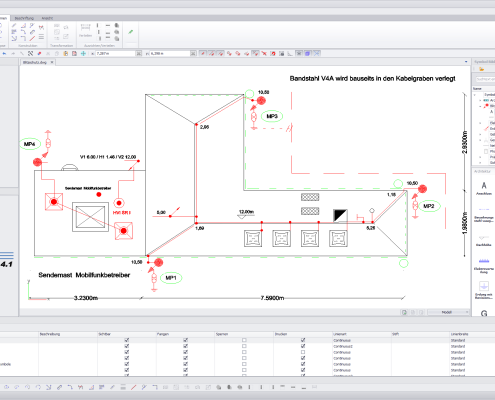495x400 pixels.
Task: Click the button beside the x coordinate field
Action: (139, 53)
